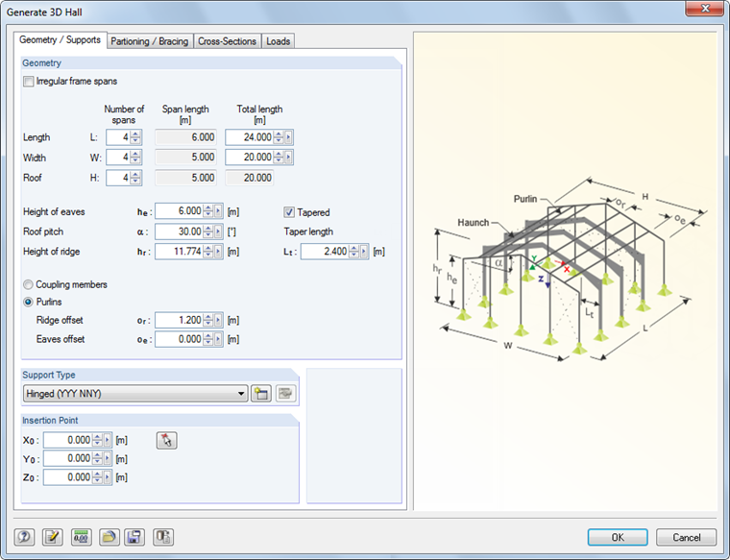Open the decimal places 0.00 icon
Screen dimensions: 730x560
(81, 537)
